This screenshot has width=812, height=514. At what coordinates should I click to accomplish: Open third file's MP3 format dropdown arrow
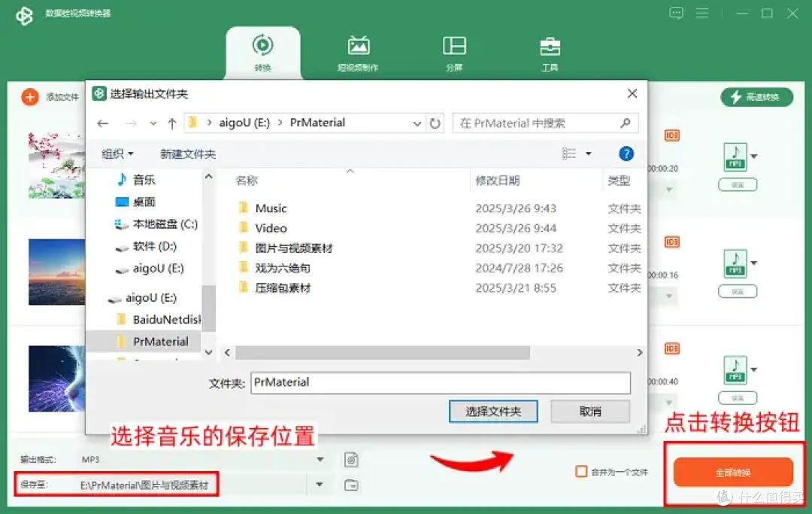[754, 370]
